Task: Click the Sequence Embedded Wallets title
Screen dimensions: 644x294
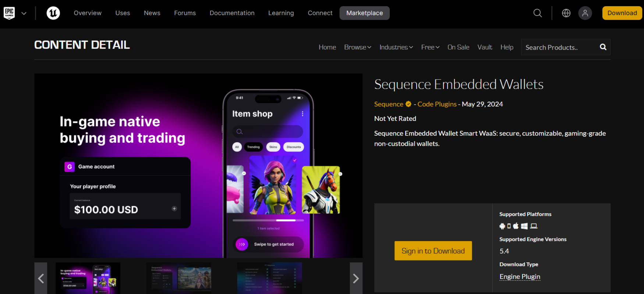Action: click(459, 85)
